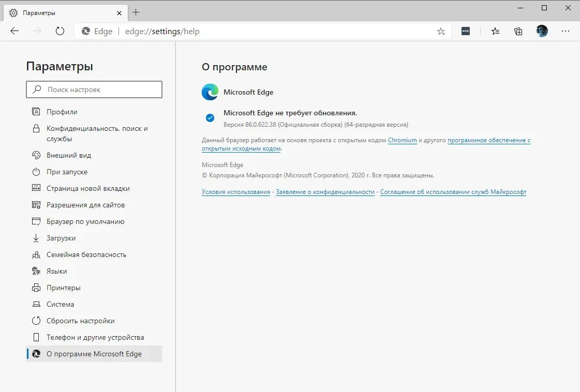This screenshot has height=392, width=580.
Task: Click the Microsoft Edge logo in About section
Action: [x=210, y=92]
